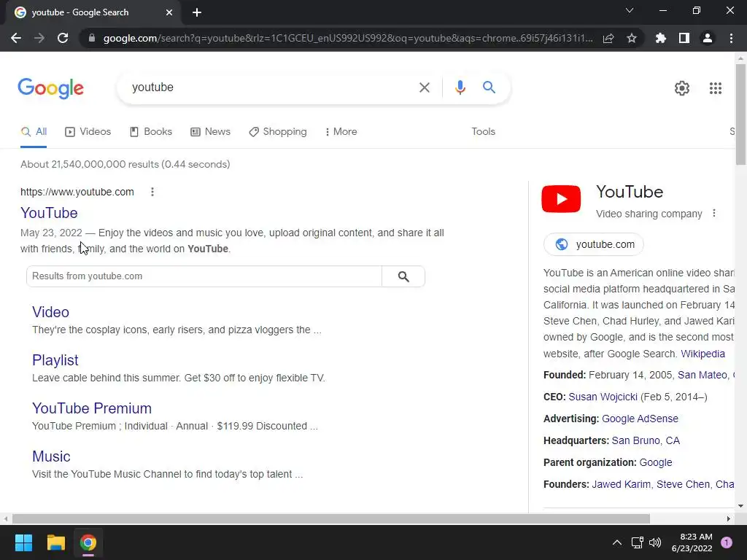The width and height of the screenshot is (747, 560).
Task: Open options for youtube.com result
Action: 152,192
